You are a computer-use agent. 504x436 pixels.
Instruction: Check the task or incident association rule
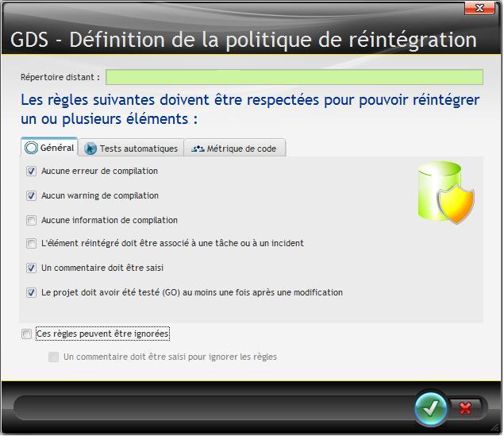pyautogui.click(x=32, y=244)
